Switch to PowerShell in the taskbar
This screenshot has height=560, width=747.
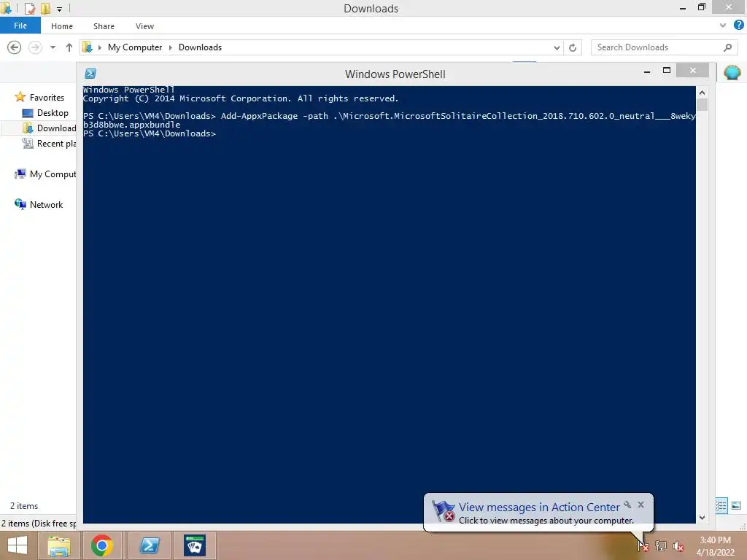(x=149, y=545)
